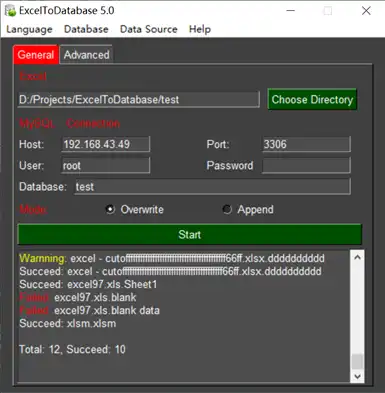Click the Excel directory path field
This screenshot has width=385, height=393.
pyautogui.click(x=138, y=100)
